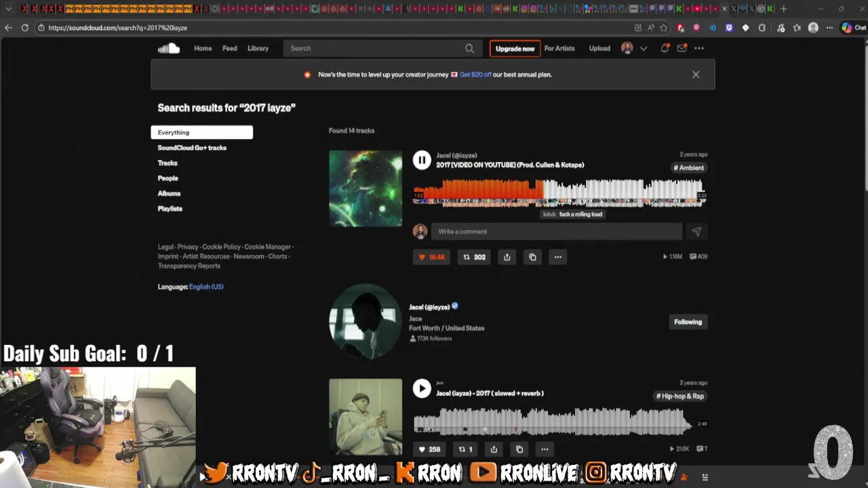The height and width of the screenshot is (488, 868).
Task: Filter results by SoundCloud Go+ tracks
Action: (192, 148)
